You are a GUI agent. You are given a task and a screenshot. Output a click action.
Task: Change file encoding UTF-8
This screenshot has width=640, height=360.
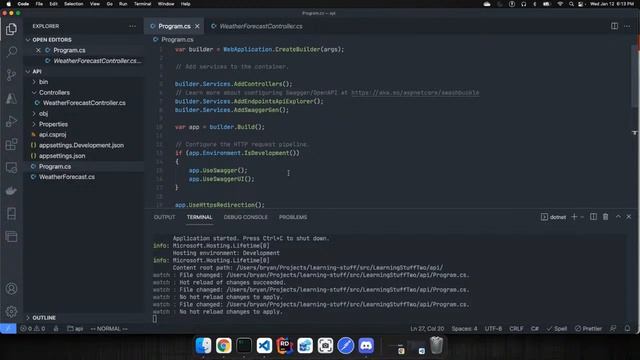[493, 329]
